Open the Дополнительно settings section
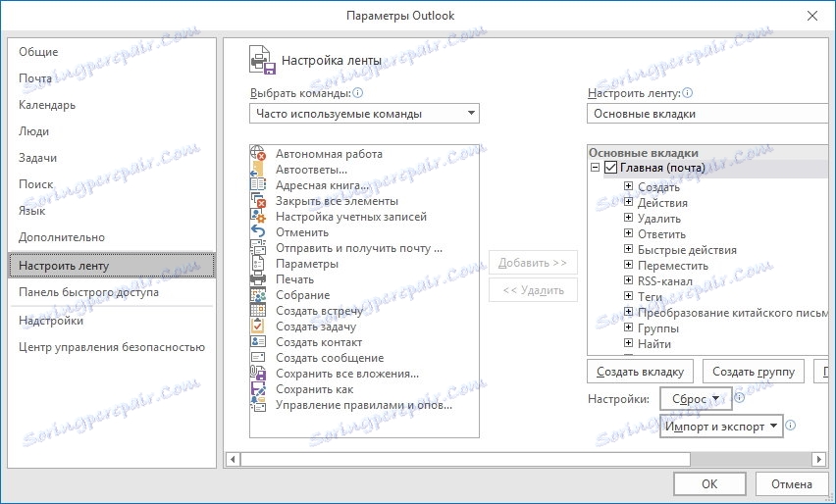The image size is (836, 504). point(61,237)
